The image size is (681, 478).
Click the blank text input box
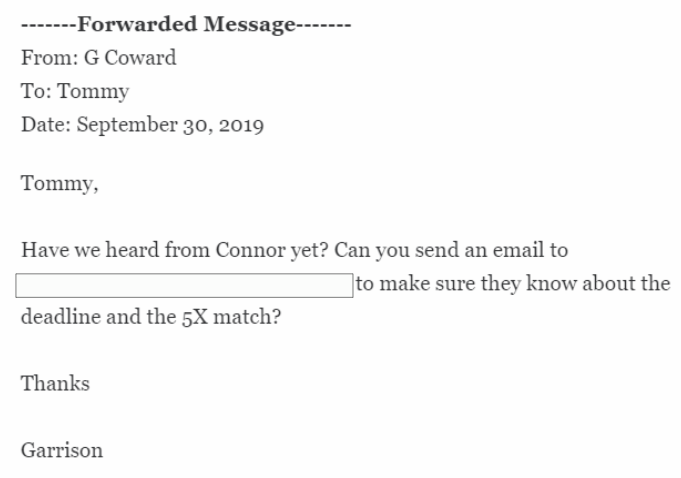184,285
